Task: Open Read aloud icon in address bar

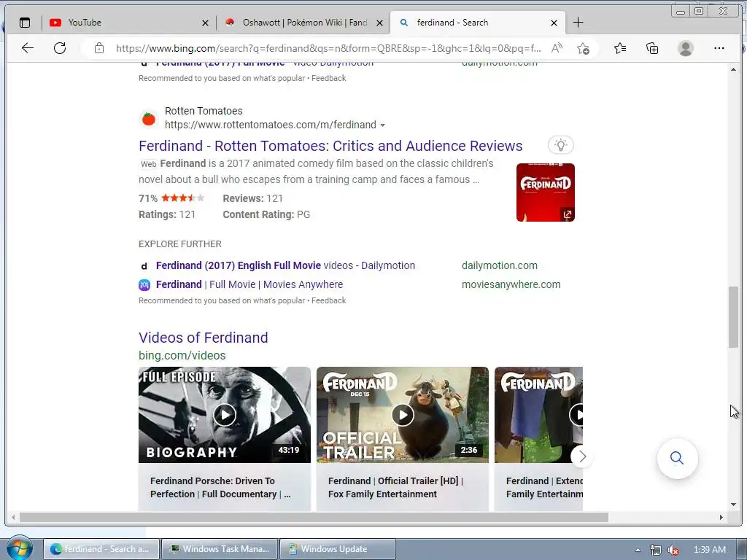Action: (557, 48)
